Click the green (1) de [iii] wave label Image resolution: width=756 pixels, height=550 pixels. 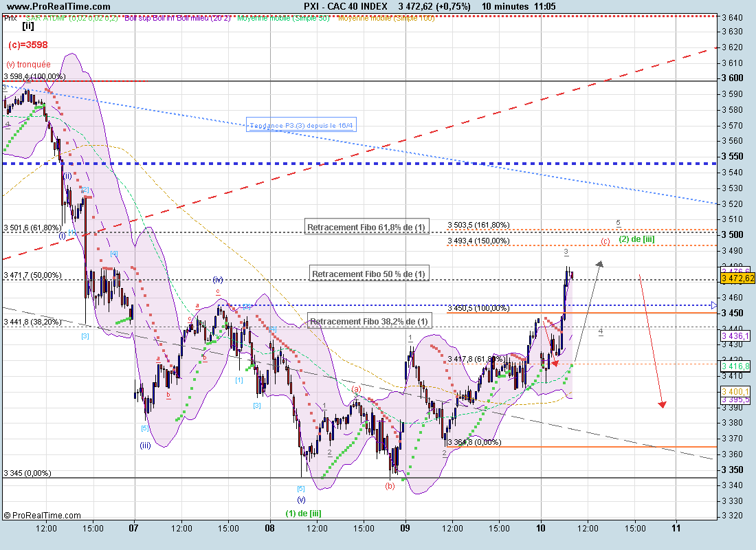coord(303,513)
